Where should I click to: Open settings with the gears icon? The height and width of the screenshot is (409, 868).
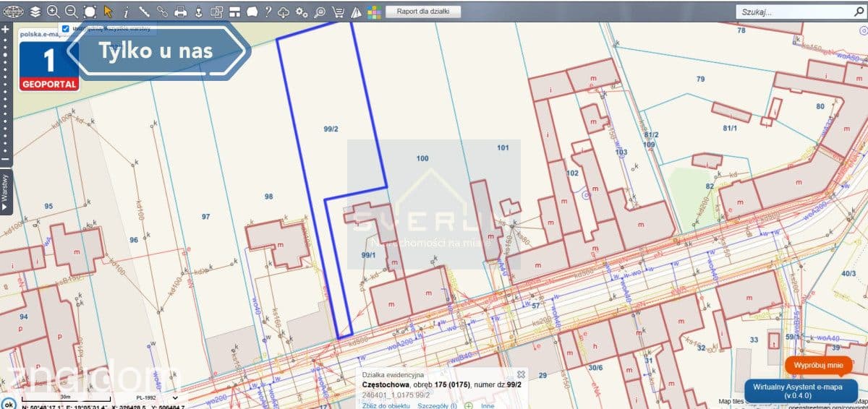point(302,12)
